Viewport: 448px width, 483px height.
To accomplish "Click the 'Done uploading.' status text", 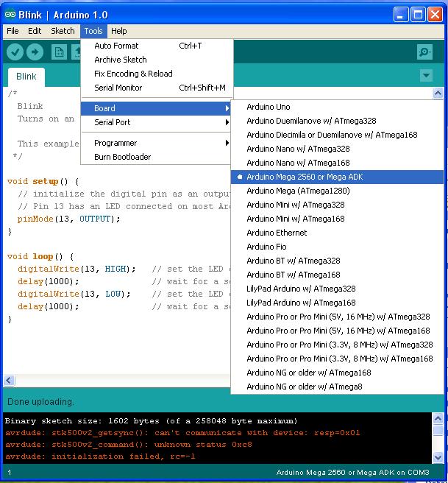I will coord(40,402).
